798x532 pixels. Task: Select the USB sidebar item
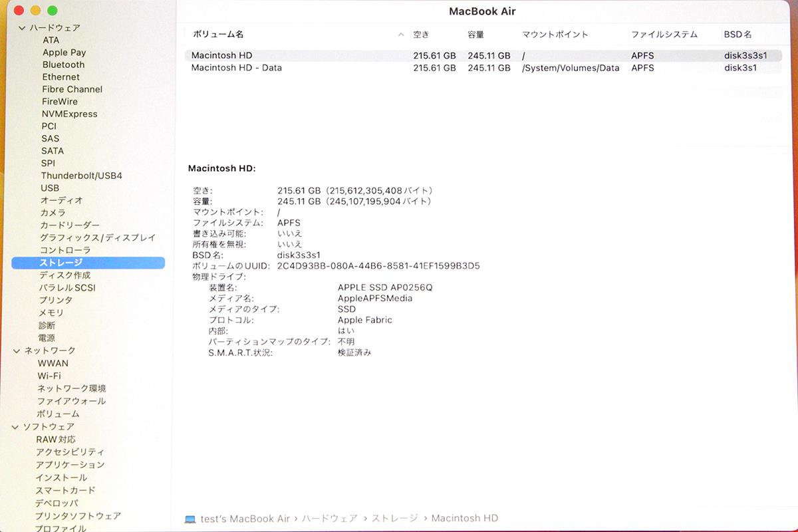tap(50, 188)
